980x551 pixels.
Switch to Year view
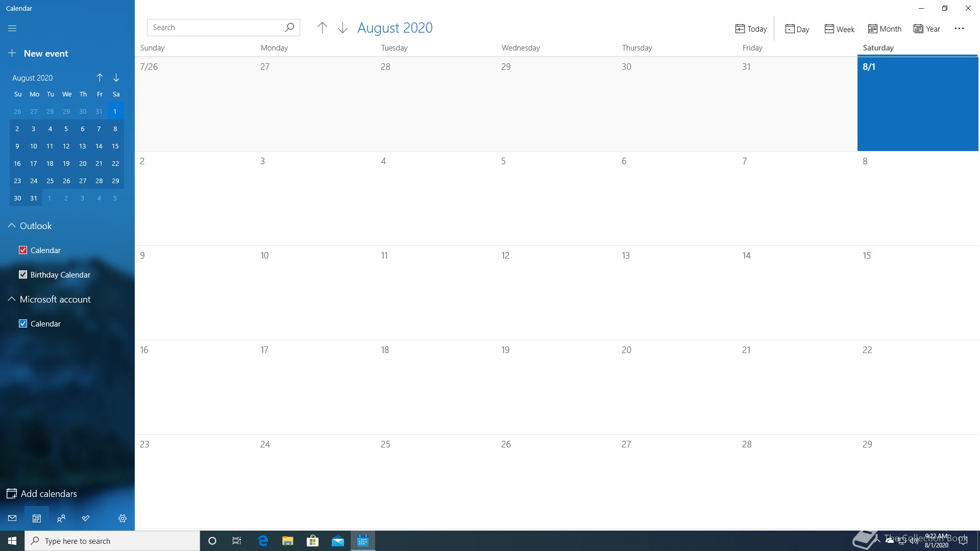pos(927,29)
